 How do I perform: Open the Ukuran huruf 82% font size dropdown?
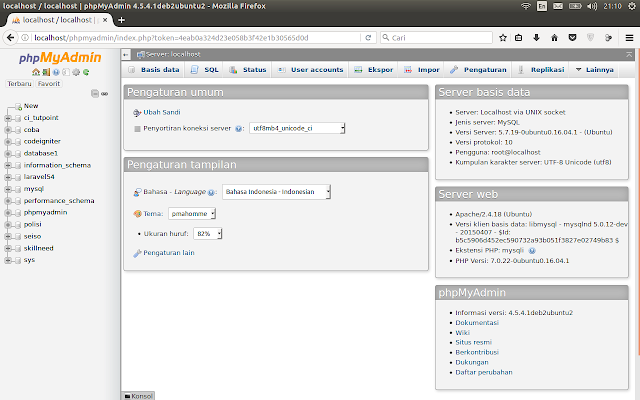click(207, 233)
